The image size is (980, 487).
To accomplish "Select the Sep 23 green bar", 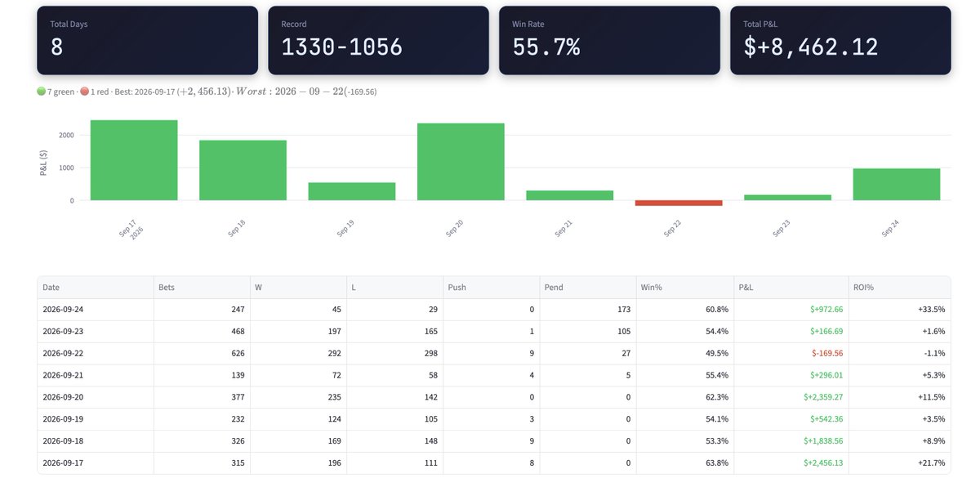I will [x=787, y=197].
